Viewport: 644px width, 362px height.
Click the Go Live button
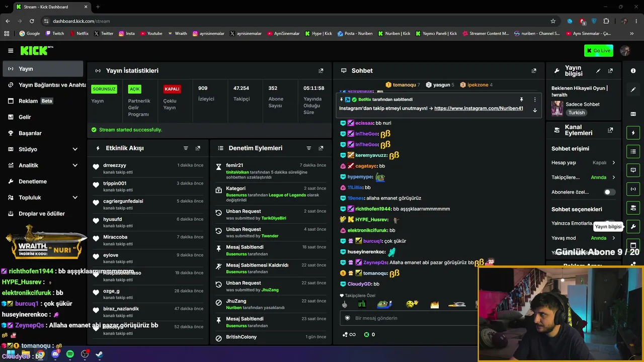pos(599,50)
